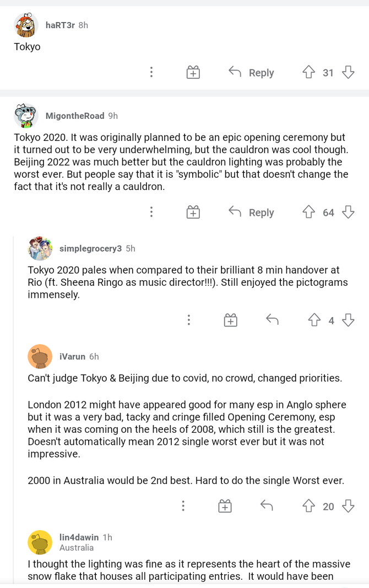Screen dimensions: 369x588
Task: Give an award to haRT3r's comment
Action: [x=193, y=72]
